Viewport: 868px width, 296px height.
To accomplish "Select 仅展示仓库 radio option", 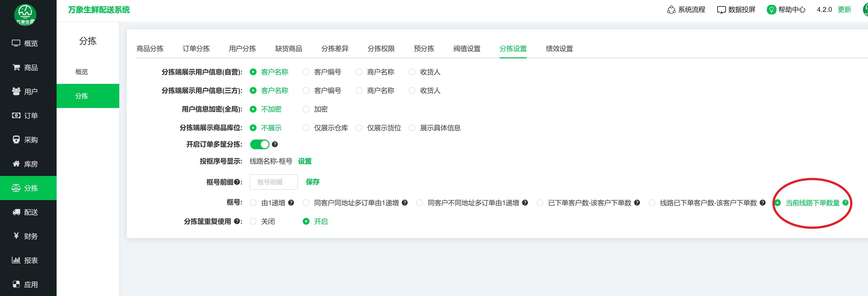I will [x=306, y=128].
